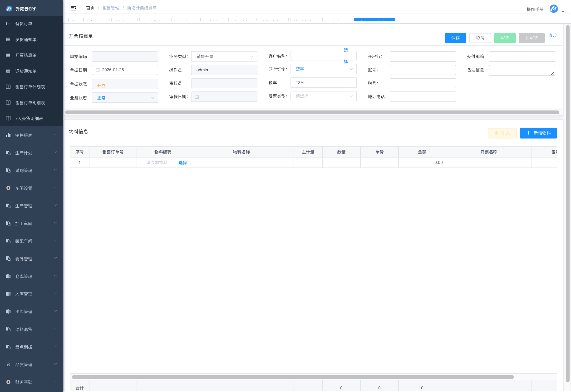Click the 销售报表 bar chart icon
The height and width of the screenshot is (392, 571).
[8, 135]
